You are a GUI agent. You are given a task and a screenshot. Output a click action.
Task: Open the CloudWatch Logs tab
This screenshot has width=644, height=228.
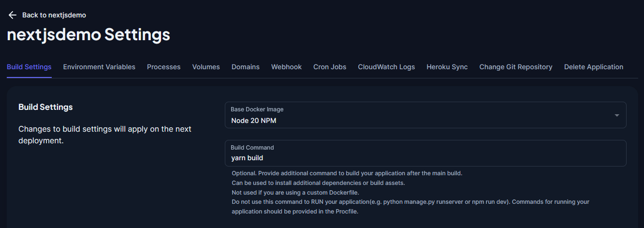coord(386,67)
